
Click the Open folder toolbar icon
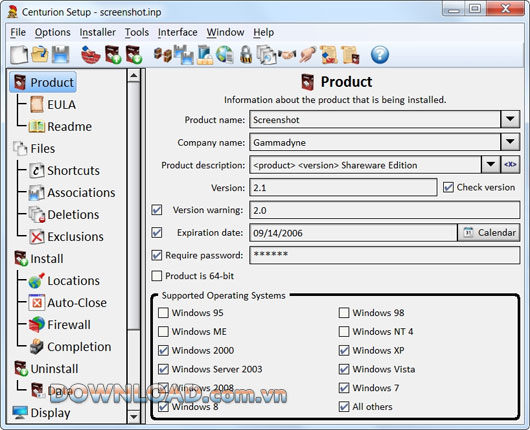click(x=40, y=54)
